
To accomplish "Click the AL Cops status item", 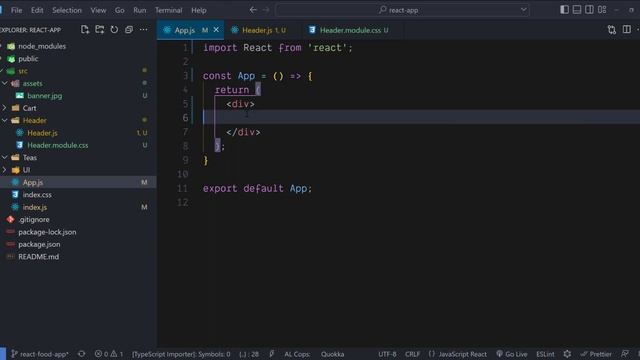I will click(297, 354).
